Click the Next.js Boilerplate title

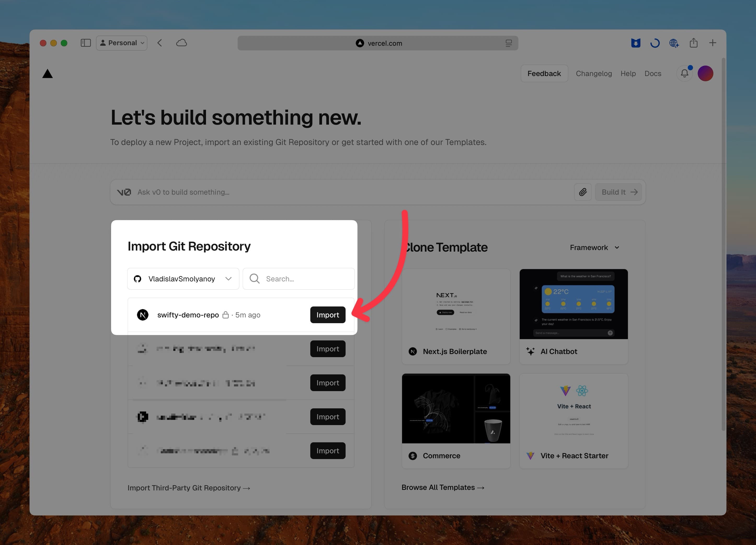tap(455, 351)
